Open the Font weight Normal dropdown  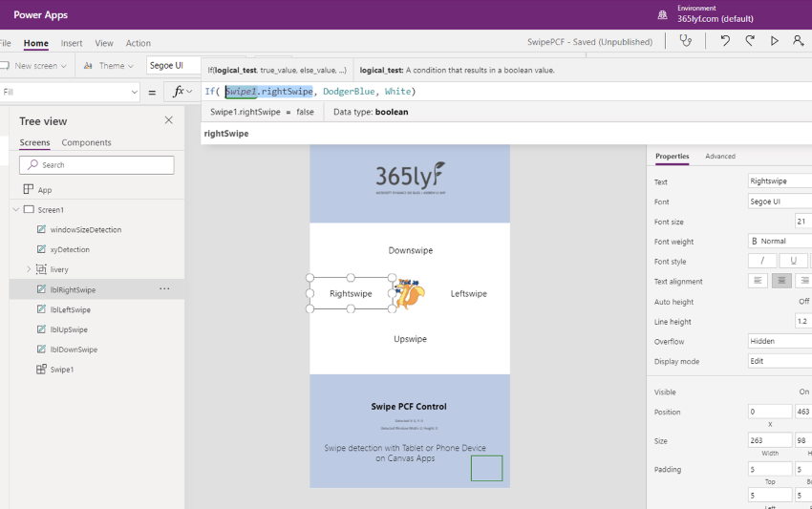click(x=780, y=242)
